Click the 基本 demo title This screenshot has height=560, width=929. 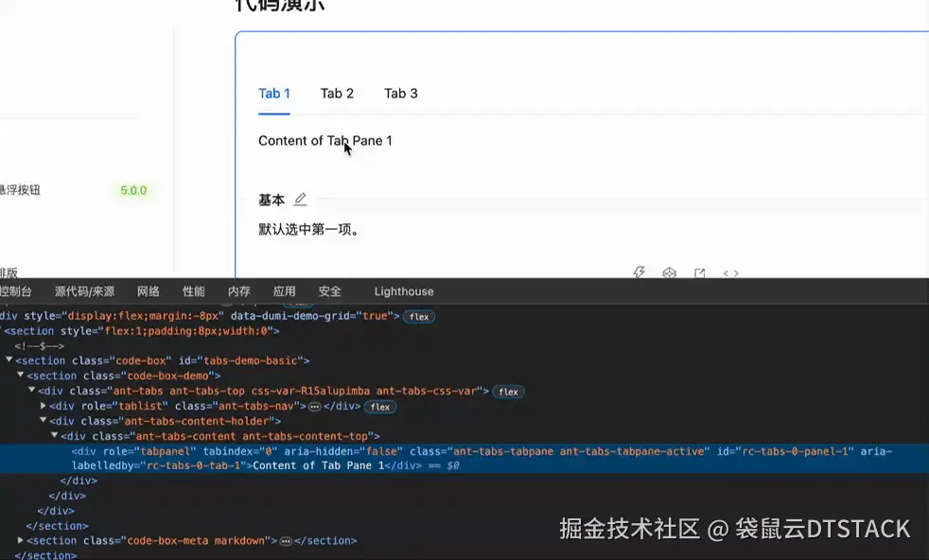[272, 200]
